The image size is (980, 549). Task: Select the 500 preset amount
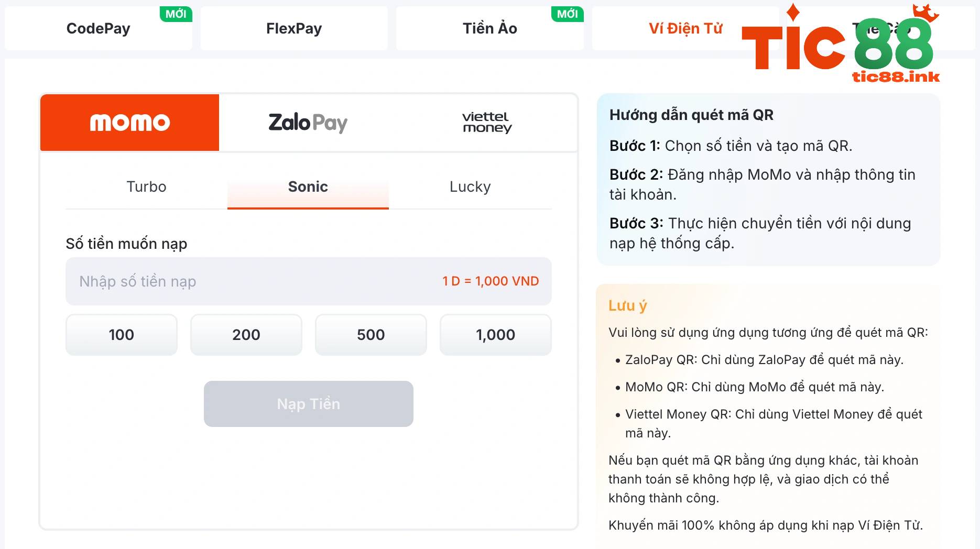point(371,335)
